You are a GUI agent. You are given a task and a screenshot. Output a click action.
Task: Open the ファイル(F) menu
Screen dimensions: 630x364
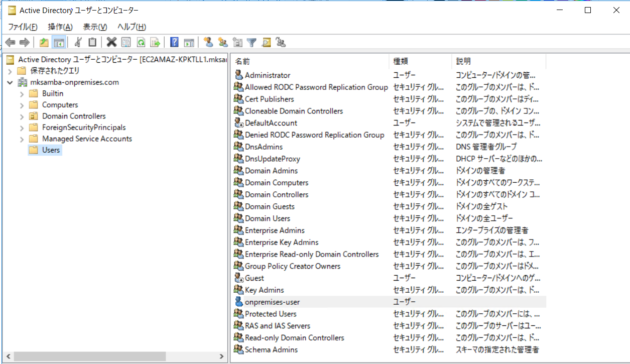[23, 27]
